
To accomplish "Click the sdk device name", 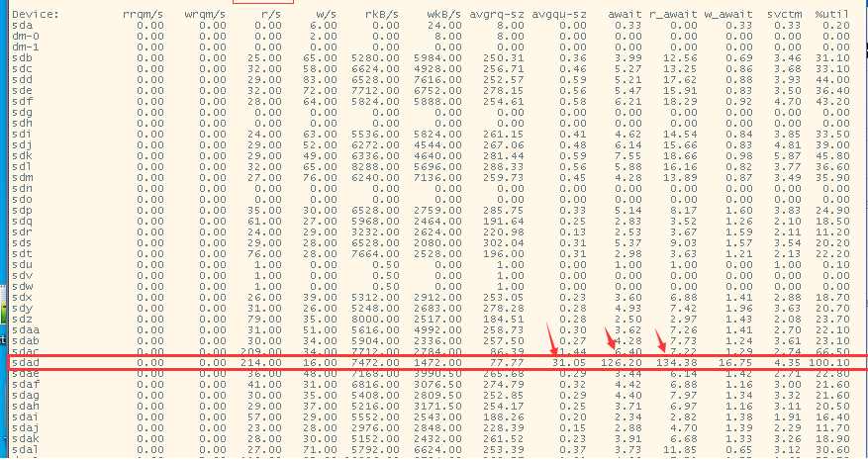I will (21, 154).
